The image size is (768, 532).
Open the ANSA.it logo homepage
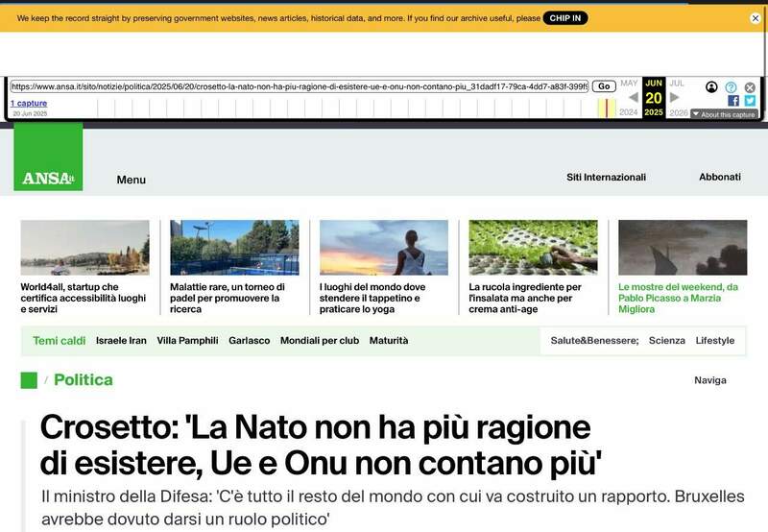(x=48, y=157)
